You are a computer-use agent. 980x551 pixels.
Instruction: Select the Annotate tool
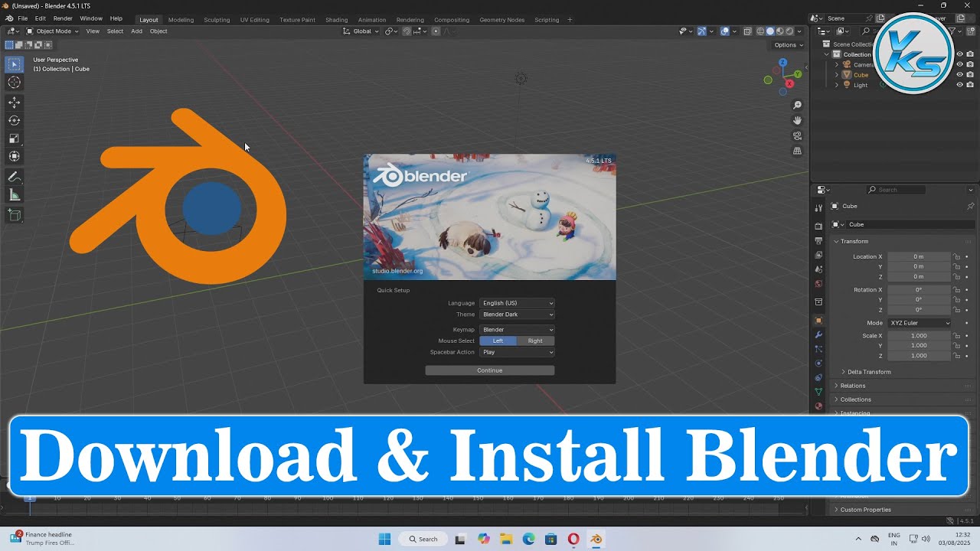14,177
